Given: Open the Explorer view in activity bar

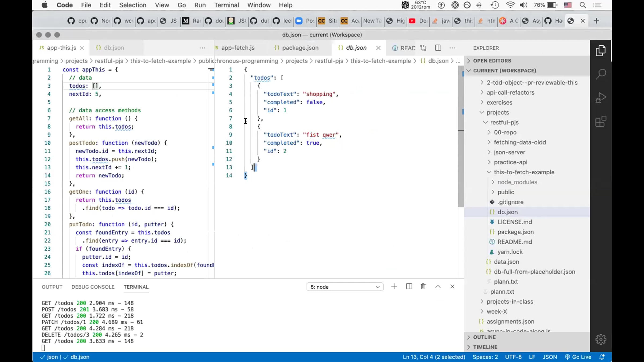Looking at the screenshot, I should pyautogui.click(x=601, y=51).
